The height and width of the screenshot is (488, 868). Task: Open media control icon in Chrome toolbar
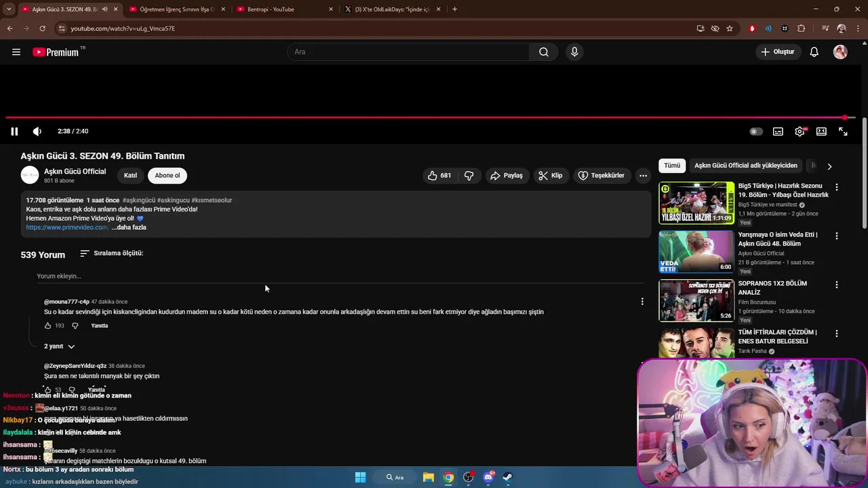click(825, 28)
